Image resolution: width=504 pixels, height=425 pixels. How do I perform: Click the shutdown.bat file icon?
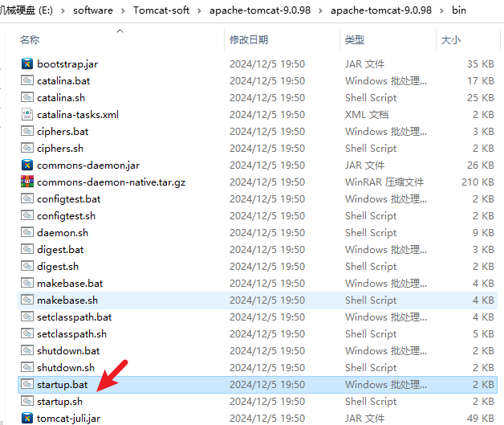[x=27, y=350]
